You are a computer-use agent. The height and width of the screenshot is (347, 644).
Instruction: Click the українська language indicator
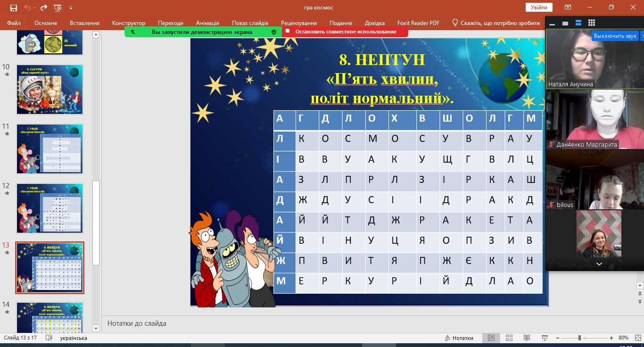[74, 338]
